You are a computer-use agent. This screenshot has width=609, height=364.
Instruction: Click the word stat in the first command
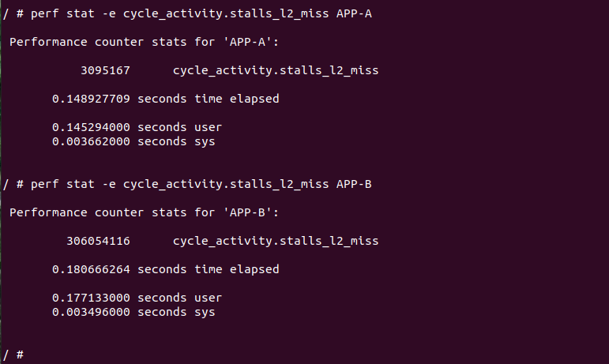[x=80, y=13]
